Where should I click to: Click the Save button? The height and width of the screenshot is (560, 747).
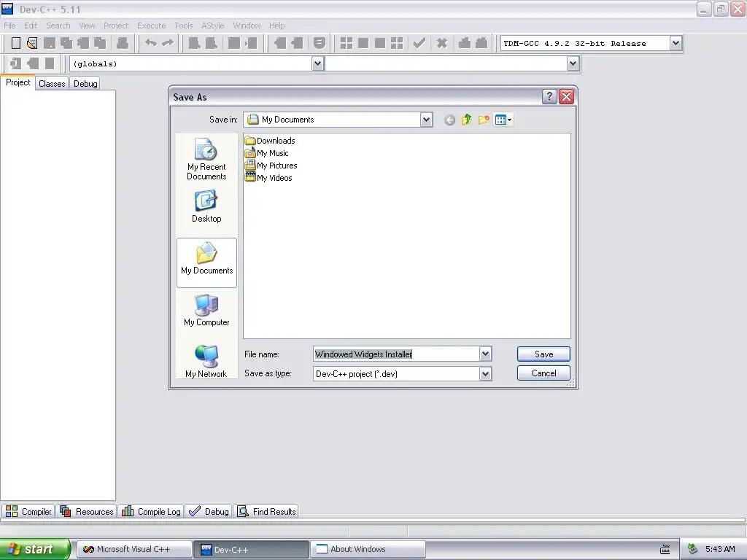click(x=543, y=354)
